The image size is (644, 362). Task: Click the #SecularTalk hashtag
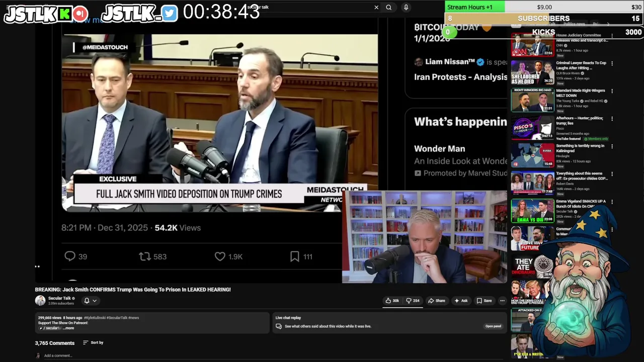(117, 318)
